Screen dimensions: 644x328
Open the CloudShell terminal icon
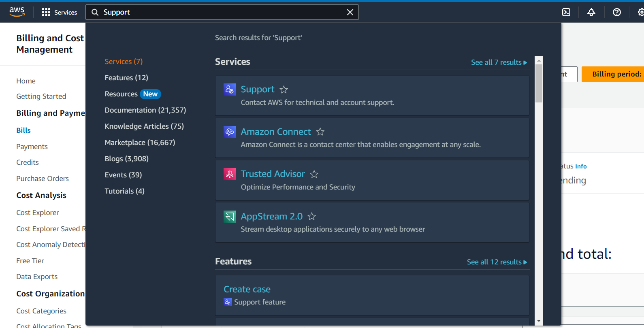coord(566,12)
